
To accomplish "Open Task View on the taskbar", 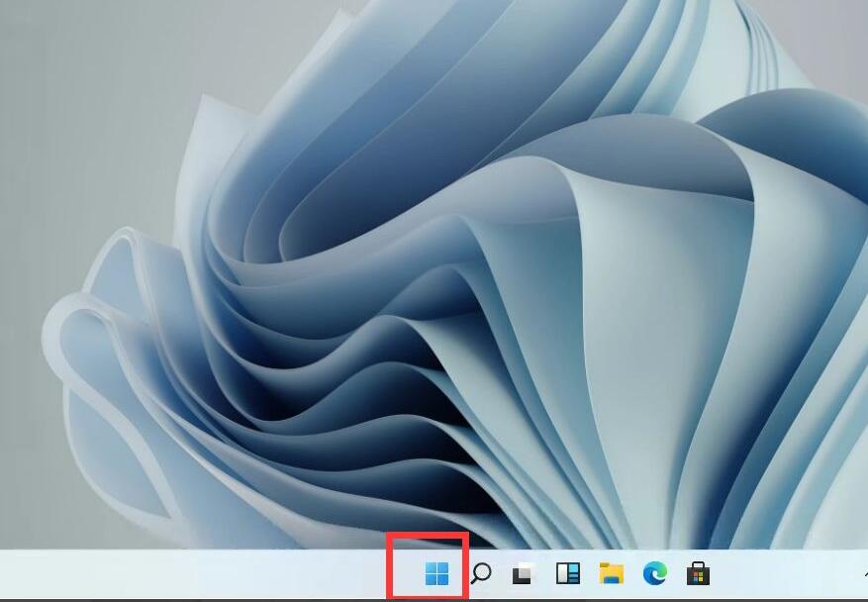I will [524, 573].
